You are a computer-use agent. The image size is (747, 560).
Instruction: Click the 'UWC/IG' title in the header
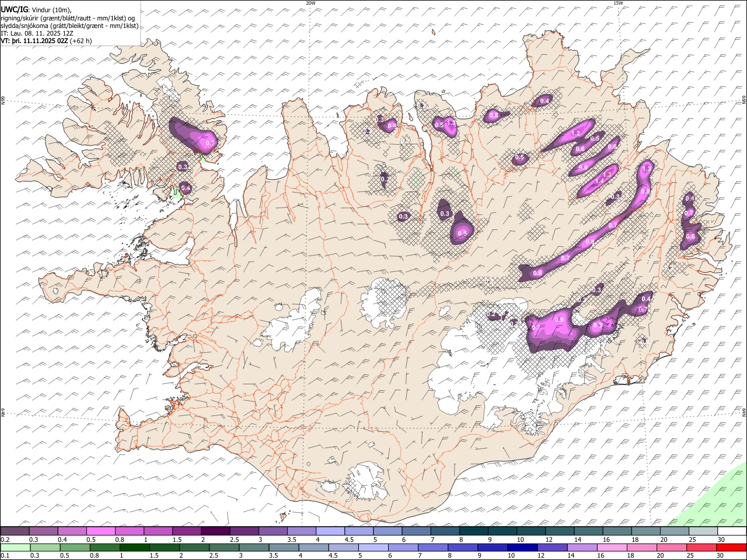(13, 9)
